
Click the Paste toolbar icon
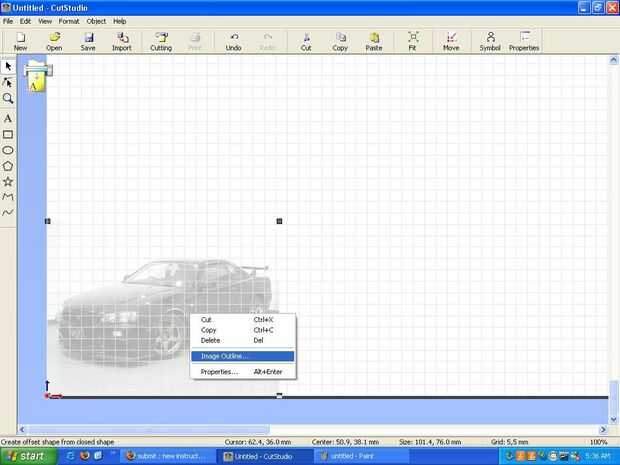coord(374,42)
